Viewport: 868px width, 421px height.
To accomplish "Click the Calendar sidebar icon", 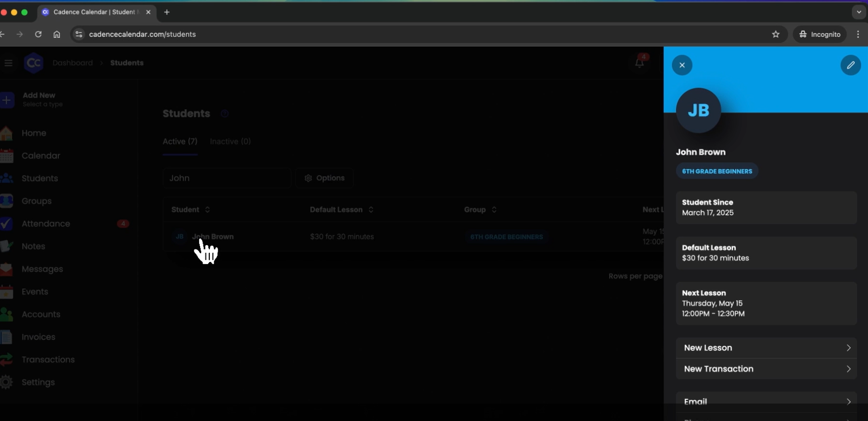I will tap(6, 156).
